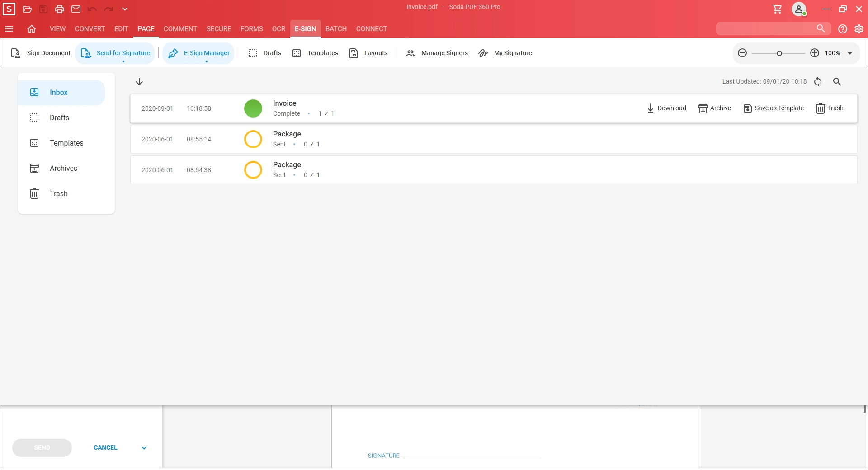Click the greyed-out SEND button
The height and width of the screenshot is (470, 868).
tap(42, 448)
